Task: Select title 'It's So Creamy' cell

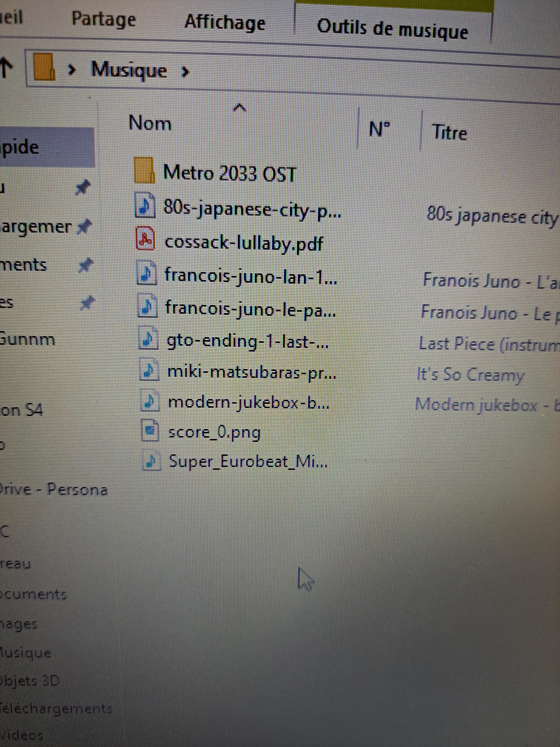Action: 471,375
